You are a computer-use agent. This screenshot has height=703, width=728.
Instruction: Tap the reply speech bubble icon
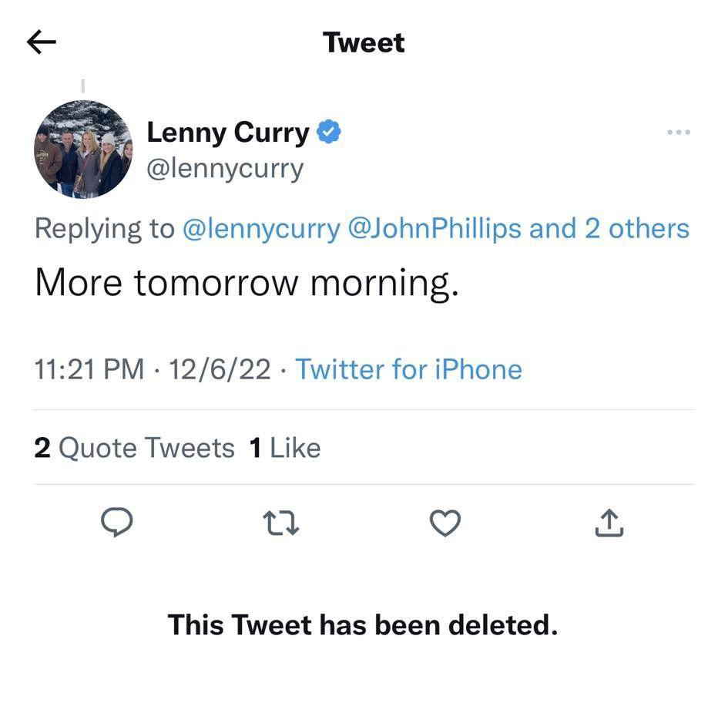click(117, 523)
